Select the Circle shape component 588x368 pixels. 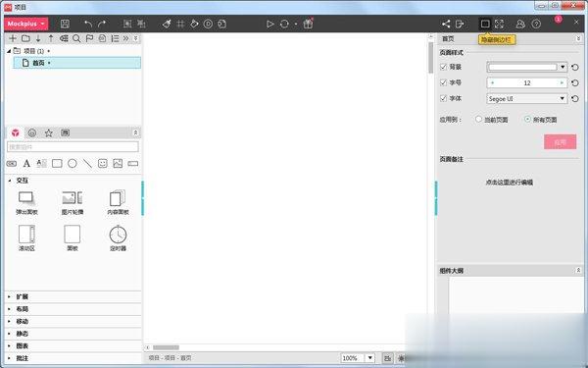click(73, 163)
